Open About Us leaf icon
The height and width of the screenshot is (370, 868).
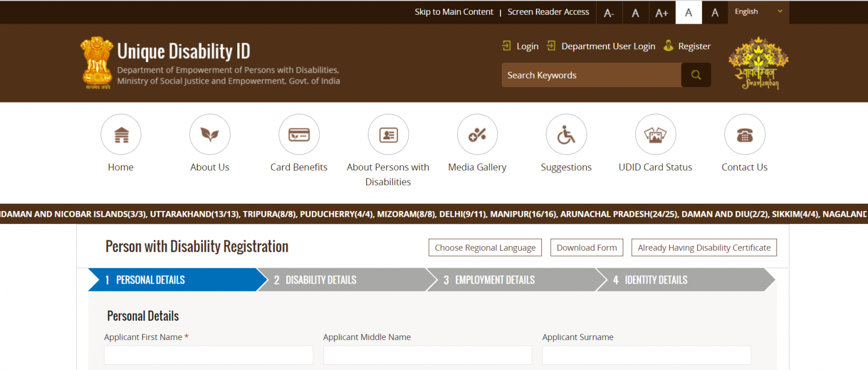(210, 135)
